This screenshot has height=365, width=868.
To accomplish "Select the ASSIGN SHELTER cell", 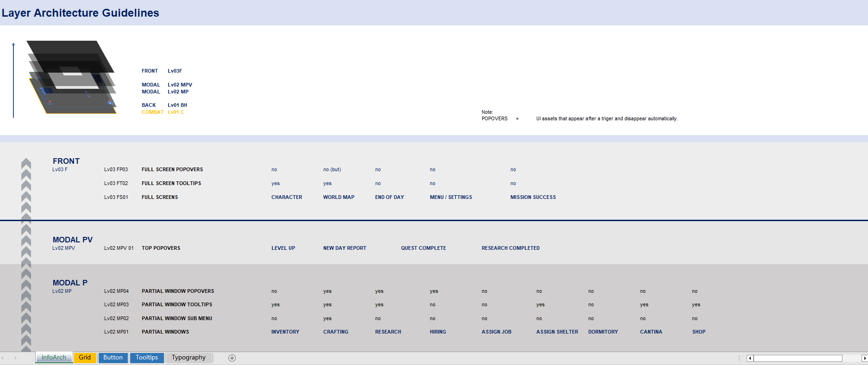I will (557, 332).
